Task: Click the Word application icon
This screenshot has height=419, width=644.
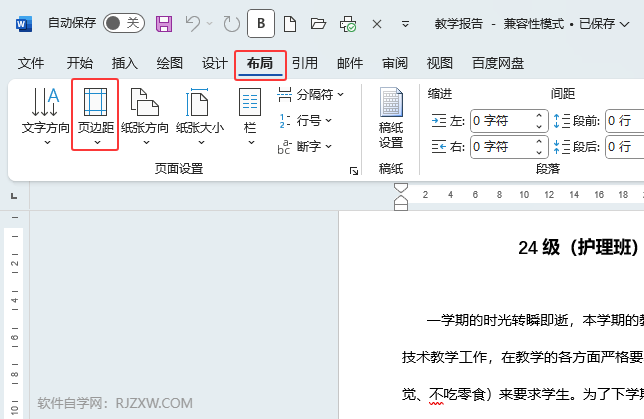Action: 23,24
